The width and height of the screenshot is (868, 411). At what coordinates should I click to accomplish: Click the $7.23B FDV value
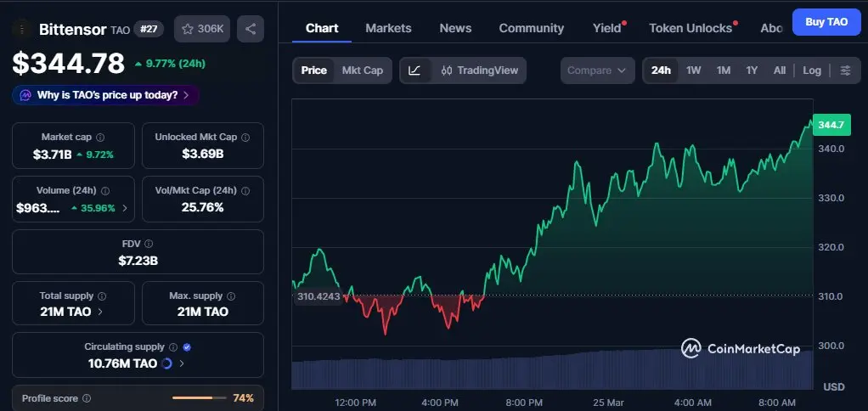pyautogui.click(x=138, y=261)
